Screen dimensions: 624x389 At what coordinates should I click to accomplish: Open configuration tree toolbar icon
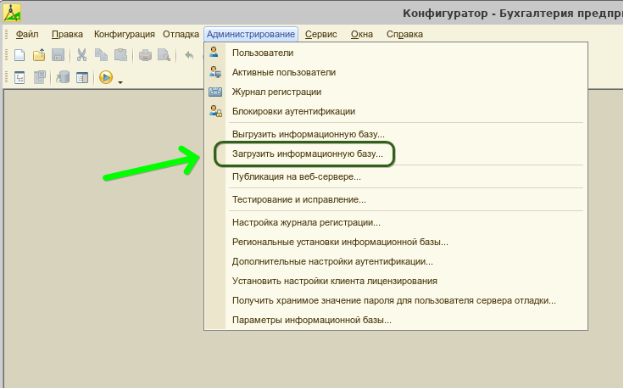pos(20,77)
